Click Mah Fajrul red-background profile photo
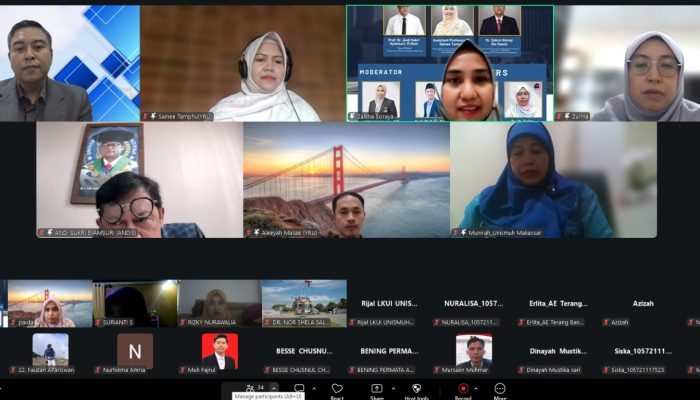Screen dimensions: 700x400 (220, 351)
